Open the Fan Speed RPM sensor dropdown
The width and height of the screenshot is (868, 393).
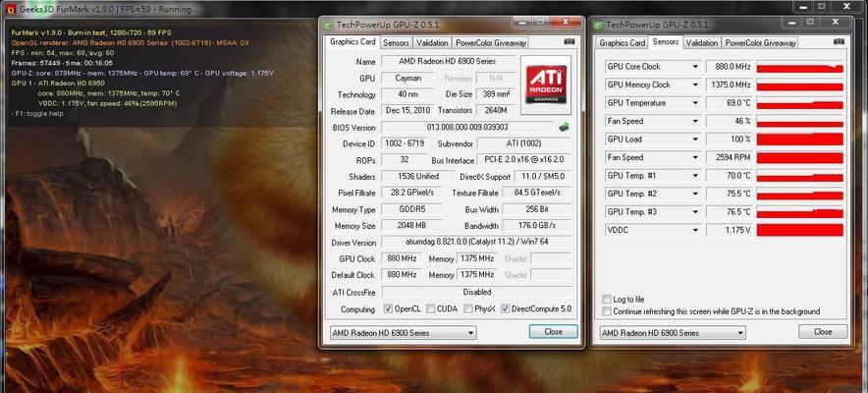pos(696,158)
